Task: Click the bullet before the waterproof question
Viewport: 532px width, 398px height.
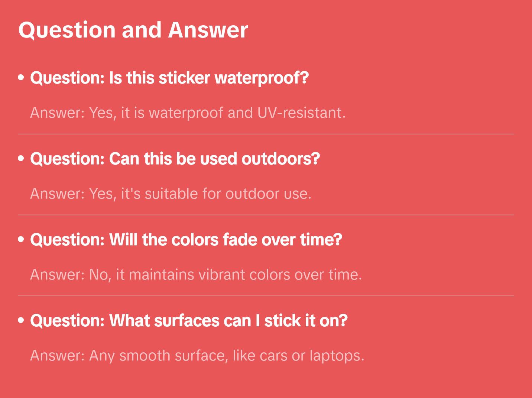Action: [21, 78]
